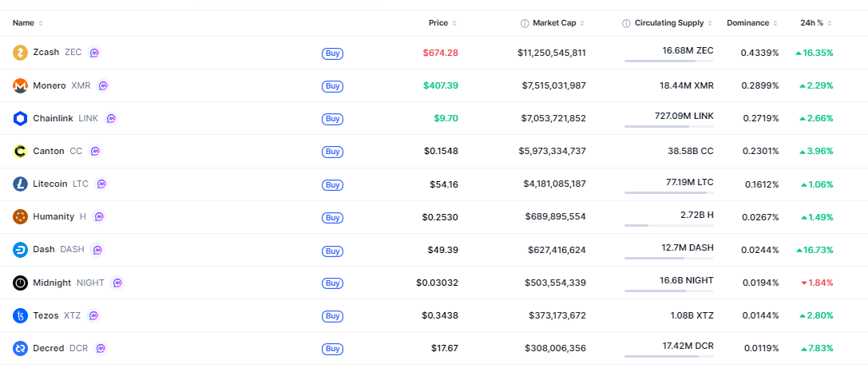Click the Litecoin supply progress bar
This screenshot has height=368, width=868.
[668, 192]
